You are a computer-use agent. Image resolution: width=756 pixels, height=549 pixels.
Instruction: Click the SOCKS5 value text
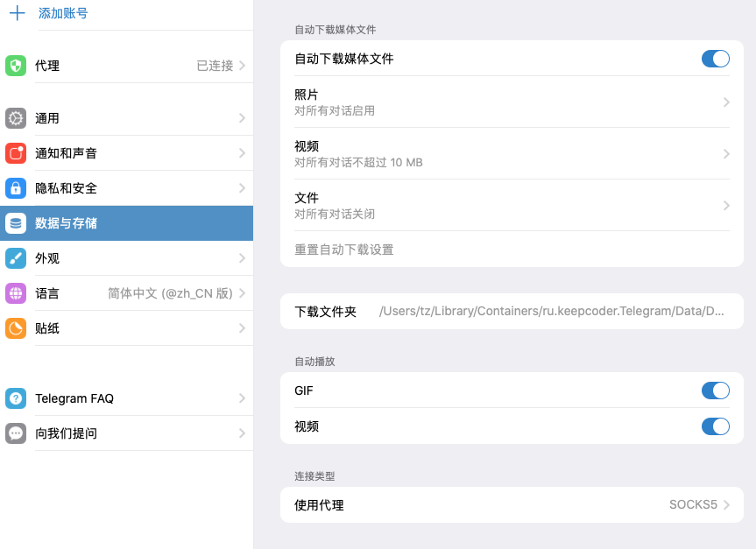(x=693, y=504)
